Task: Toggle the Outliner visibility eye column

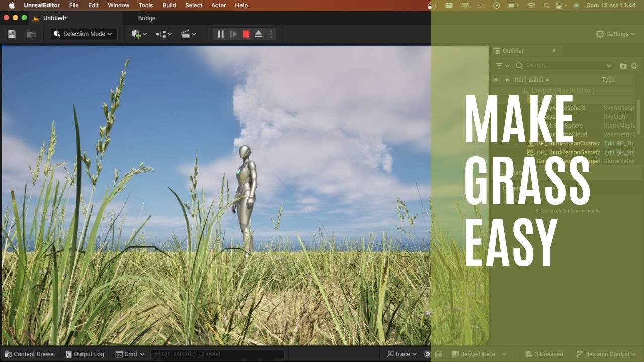Action: click(496, 80)
